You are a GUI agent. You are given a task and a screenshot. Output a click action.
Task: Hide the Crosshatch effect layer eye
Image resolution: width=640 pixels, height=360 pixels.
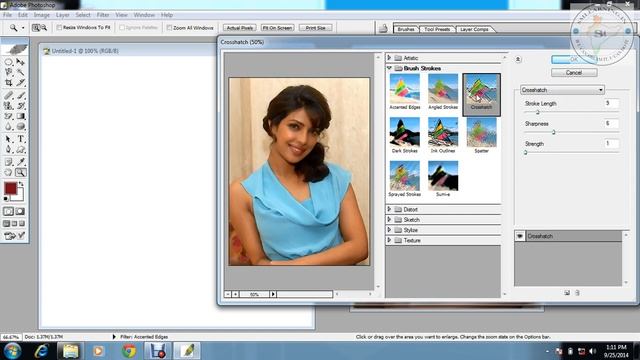[520, 236]
